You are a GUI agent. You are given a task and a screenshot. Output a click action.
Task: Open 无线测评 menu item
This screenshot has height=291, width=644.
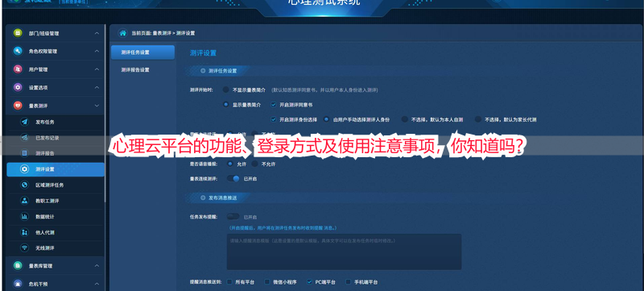tap(56, 247)
